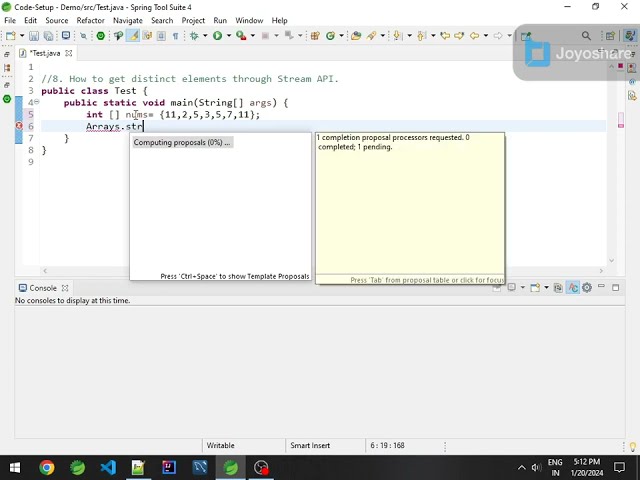
Task: Open the New dropdown arrow
Action: 22,36
